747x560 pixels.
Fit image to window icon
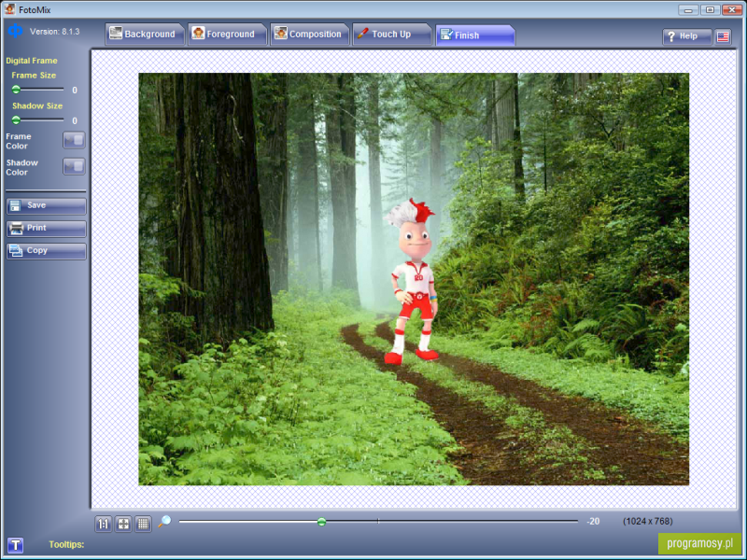[123, 524]
